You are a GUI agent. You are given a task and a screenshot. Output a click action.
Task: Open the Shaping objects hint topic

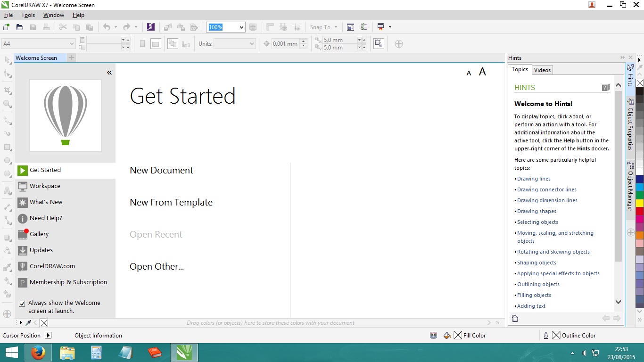coord(537,263)
